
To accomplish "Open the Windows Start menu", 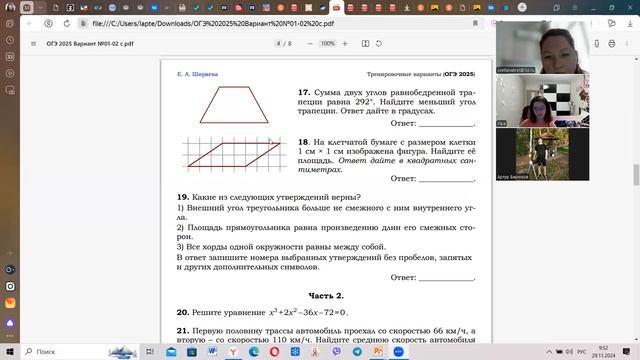I will (x=10, y=351).
